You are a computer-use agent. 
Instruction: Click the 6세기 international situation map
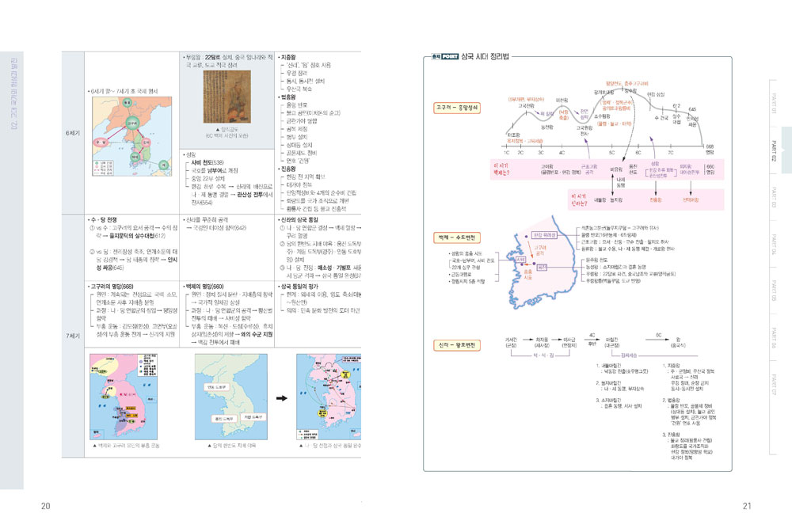coord(131,136)
